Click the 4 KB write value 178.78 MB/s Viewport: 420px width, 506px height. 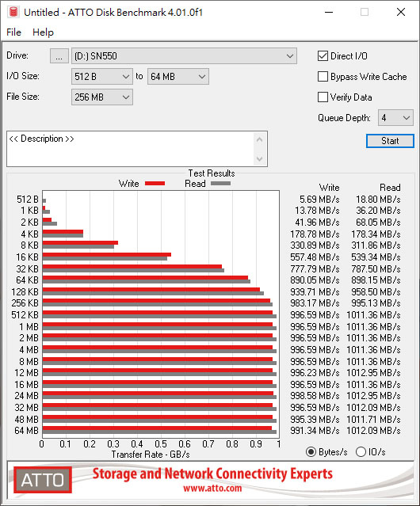(x=315, y=234)
